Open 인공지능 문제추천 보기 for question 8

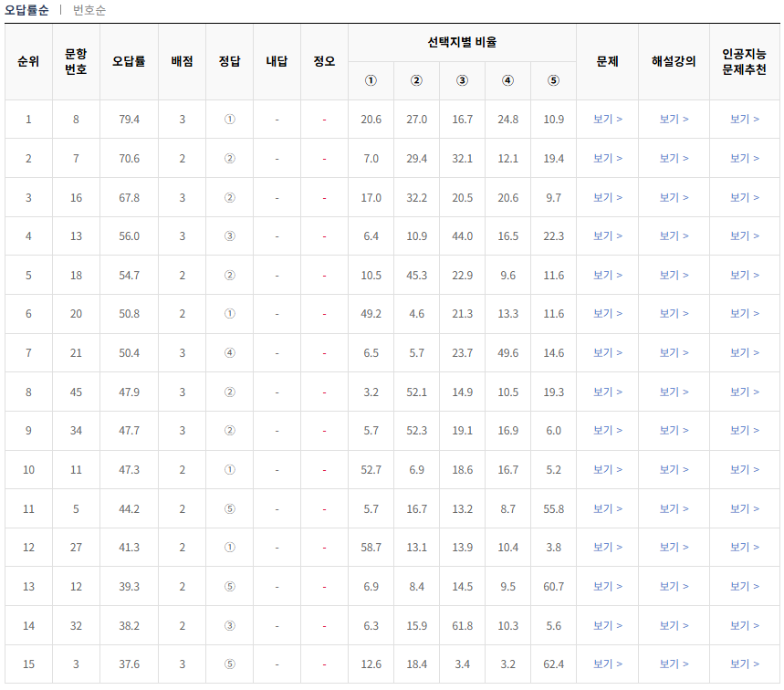743,117
